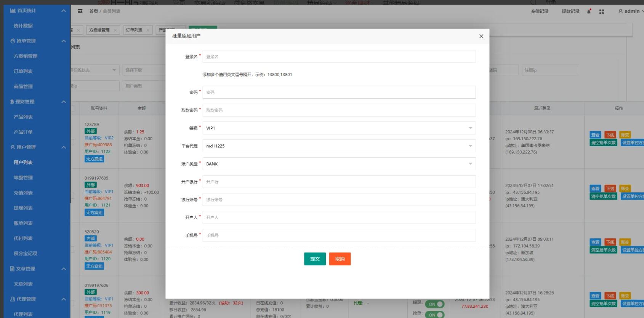The height and width of the screenshot is (318, 644).
Task: Open the 账户类型 BANK dropdown
Action: [339, 164]
